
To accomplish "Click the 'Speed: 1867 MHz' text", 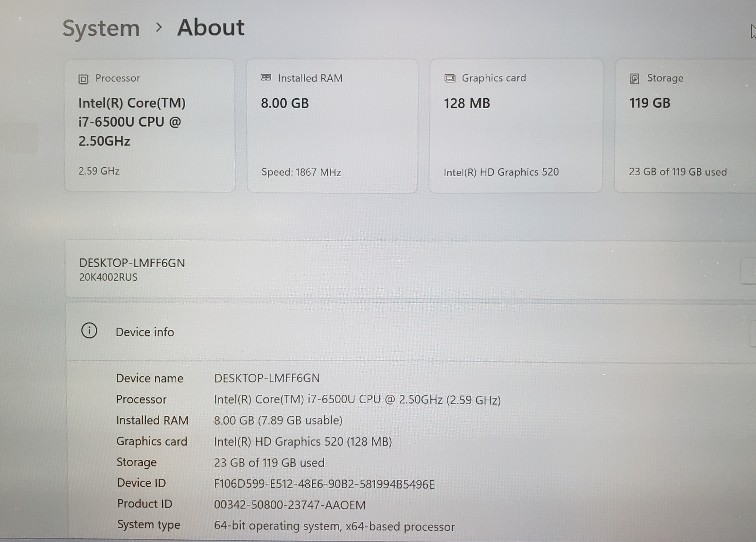I will point(301,172).
